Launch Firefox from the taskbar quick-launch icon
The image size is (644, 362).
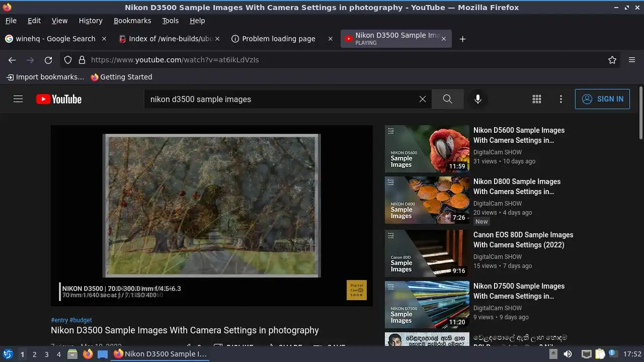click(88, 354)
